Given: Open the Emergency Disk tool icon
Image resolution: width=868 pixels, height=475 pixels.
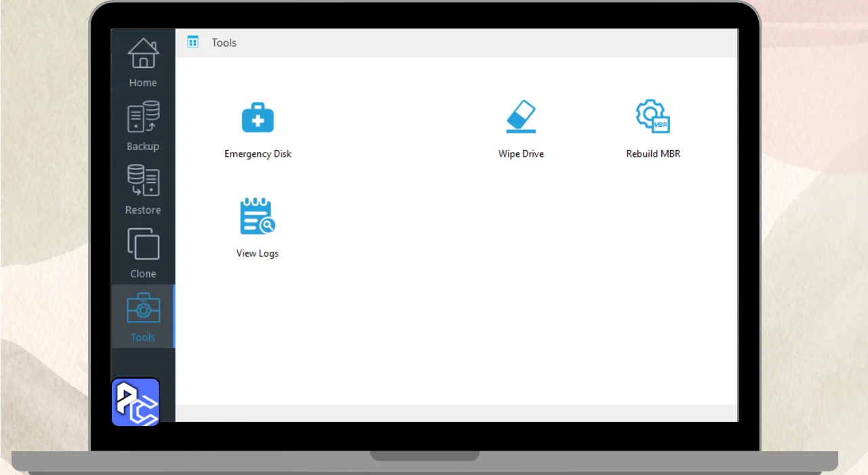Looking at the screenshot, I should 258,118.
